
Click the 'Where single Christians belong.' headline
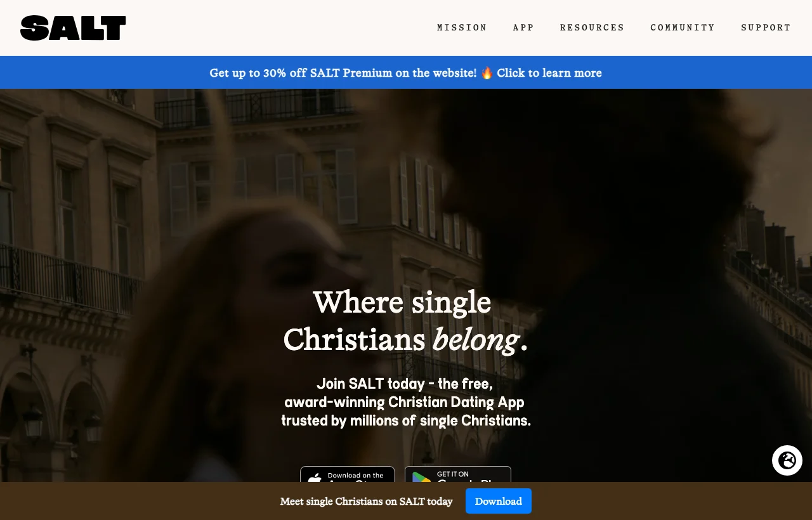pyautogui.click(x=406, y=321)
